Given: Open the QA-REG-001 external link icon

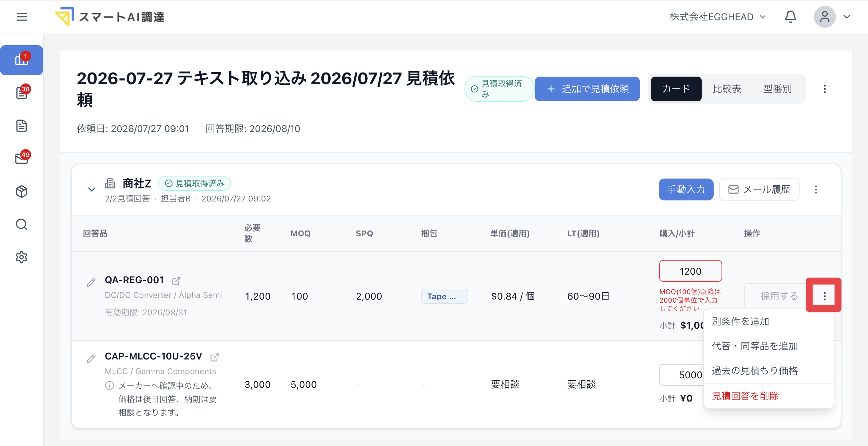Looking at the screenshot, I should click(176, 281).
